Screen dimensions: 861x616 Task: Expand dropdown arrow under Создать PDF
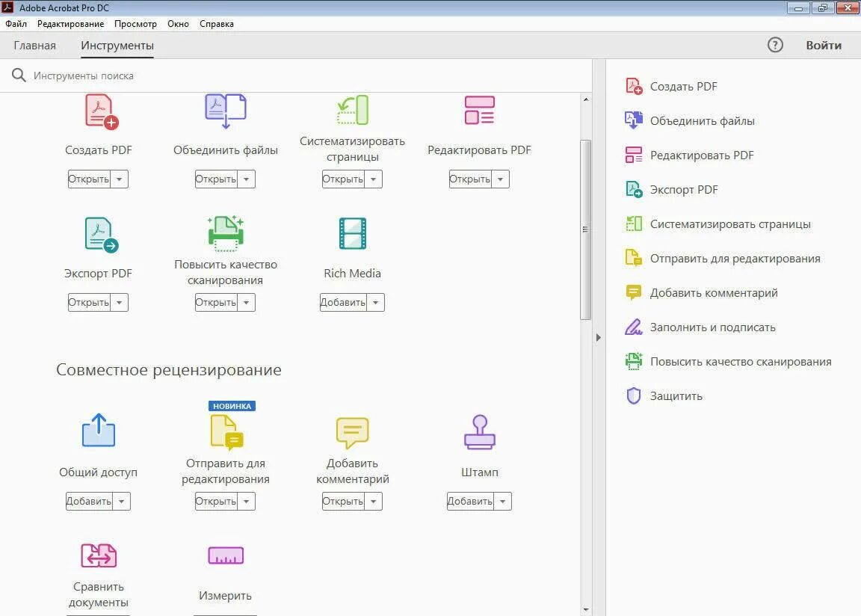(x=119, y=179)
